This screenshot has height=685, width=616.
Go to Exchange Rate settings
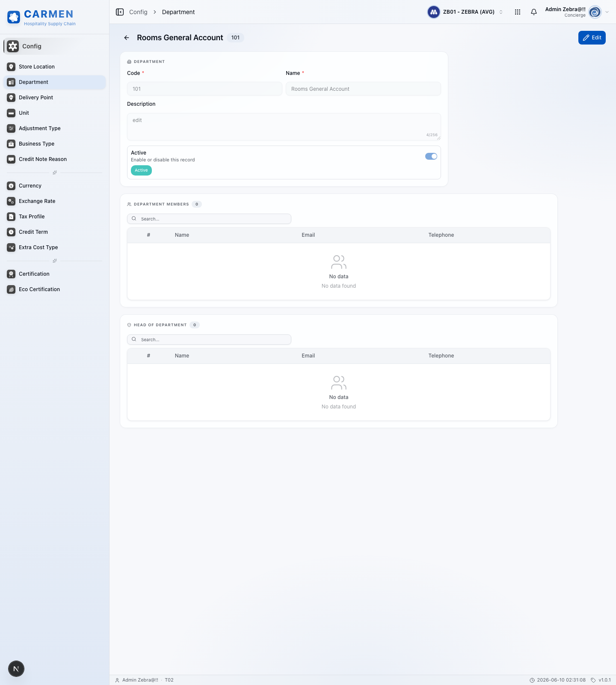[54, 201]
